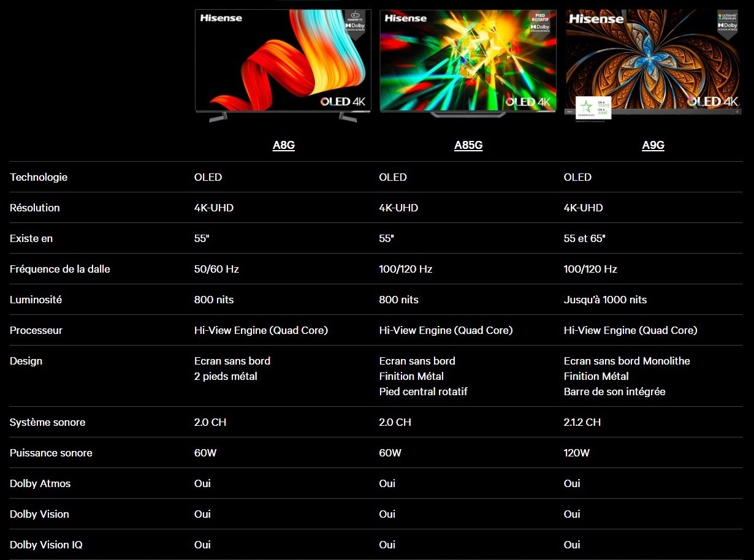Select the Puissance sonore row label
Screen dimensions: 754x560
51,453
